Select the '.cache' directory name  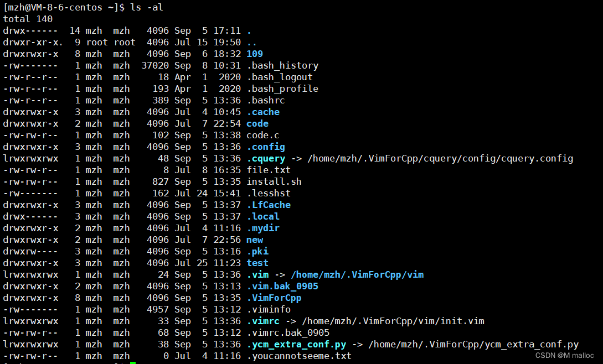click(x=263, y=112)
